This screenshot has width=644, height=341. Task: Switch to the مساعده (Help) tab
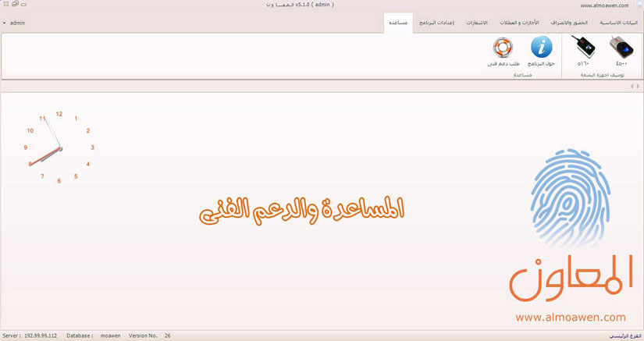click(x=398, y=23)
